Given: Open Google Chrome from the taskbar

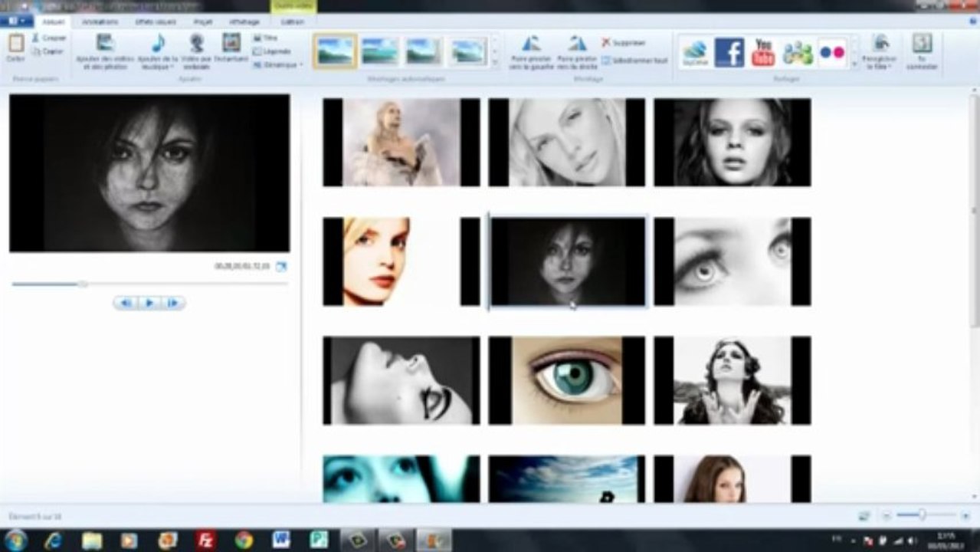Looking at the screenshot, I should tap(244, 540).
